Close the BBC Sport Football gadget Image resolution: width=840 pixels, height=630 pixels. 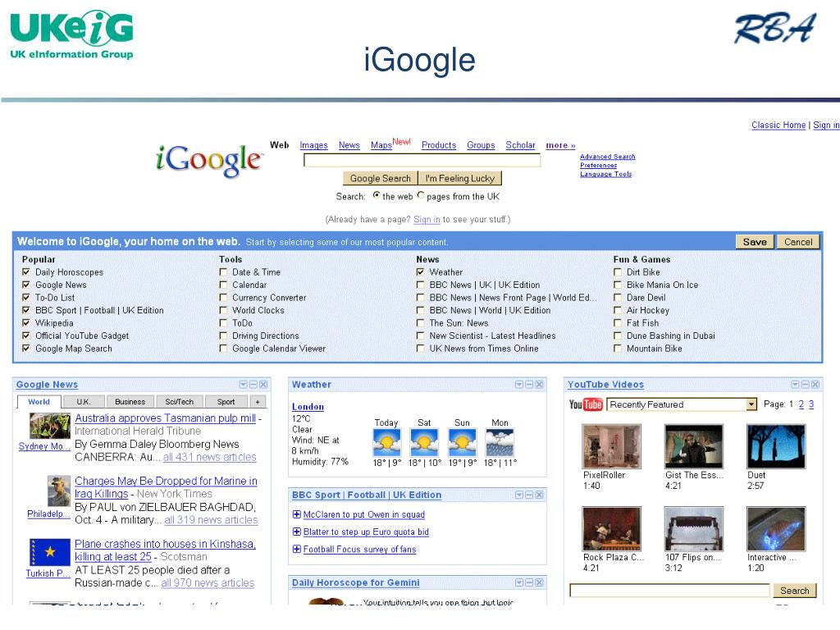539,495
